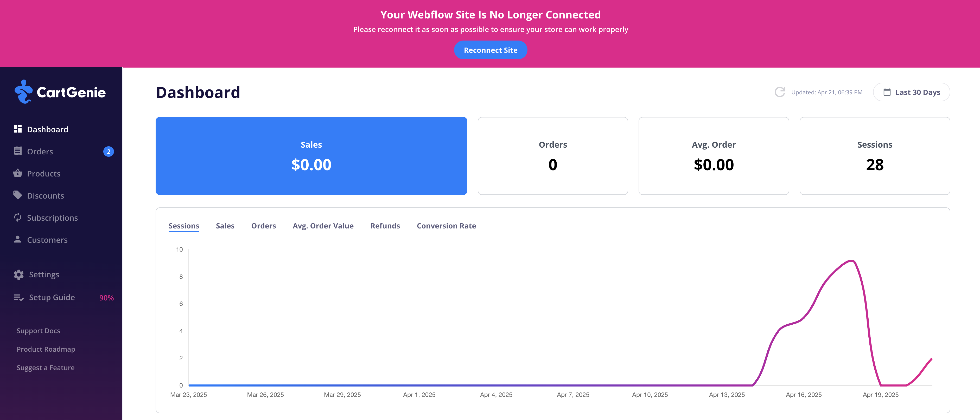This screenshot has width=980, height=420.
Task: Click the Customers person icon
Action: (17, 239)
